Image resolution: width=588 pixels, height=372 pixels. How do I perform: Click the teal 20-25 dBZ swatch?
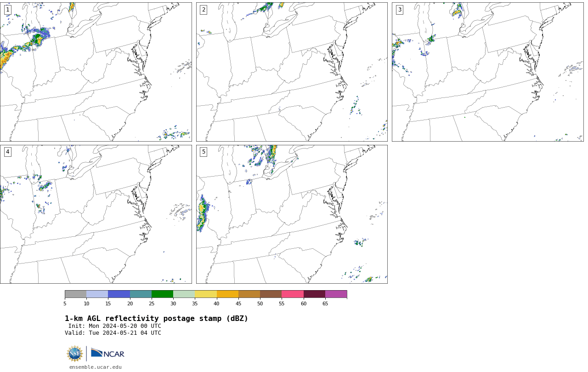tap(141, 294)
